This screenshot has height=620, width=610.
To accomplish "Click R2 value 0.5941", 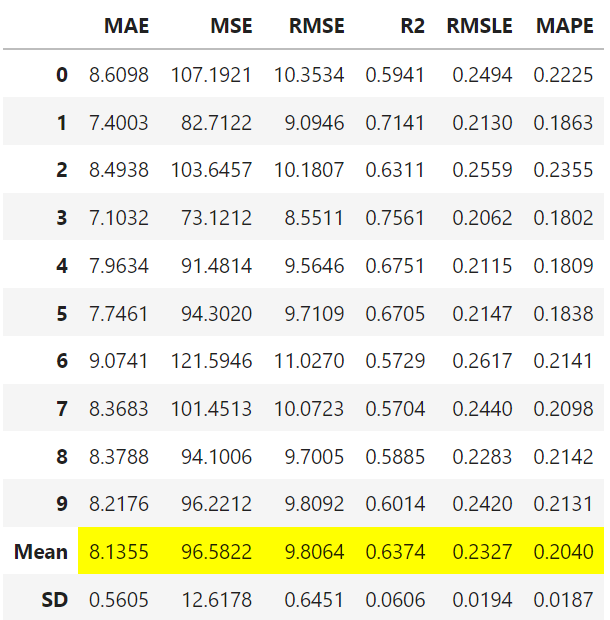I will point(395,75).
